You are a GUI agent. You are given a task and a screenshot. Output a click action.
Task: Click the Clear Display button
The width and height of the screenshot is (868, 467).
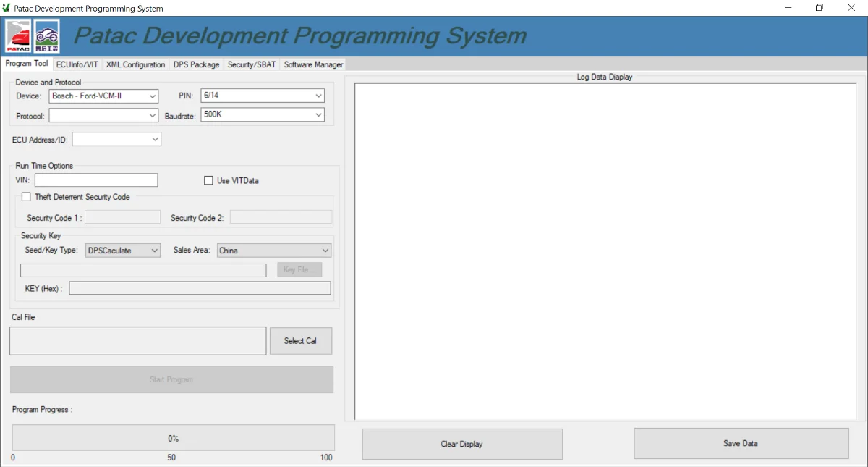coord(461,444)
